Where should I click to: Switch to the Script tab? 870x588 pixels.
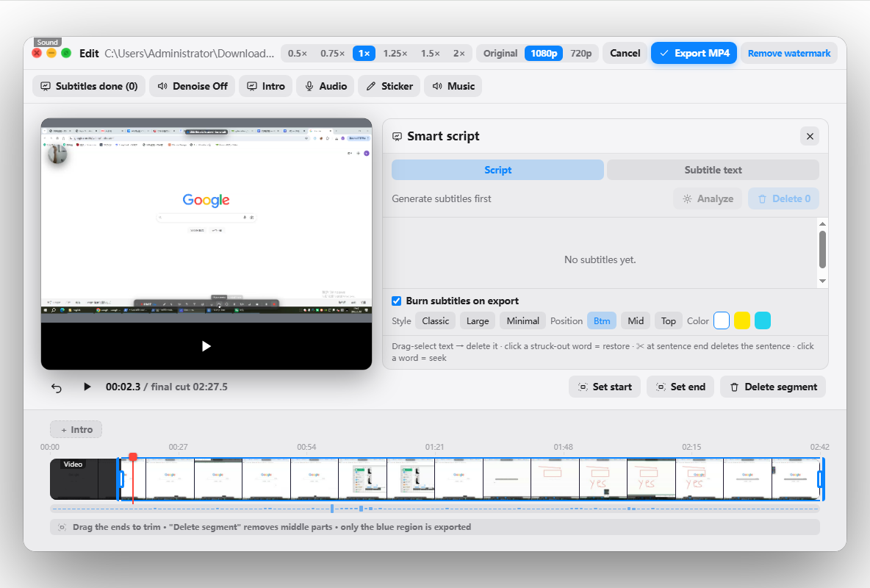click(497, 170)
